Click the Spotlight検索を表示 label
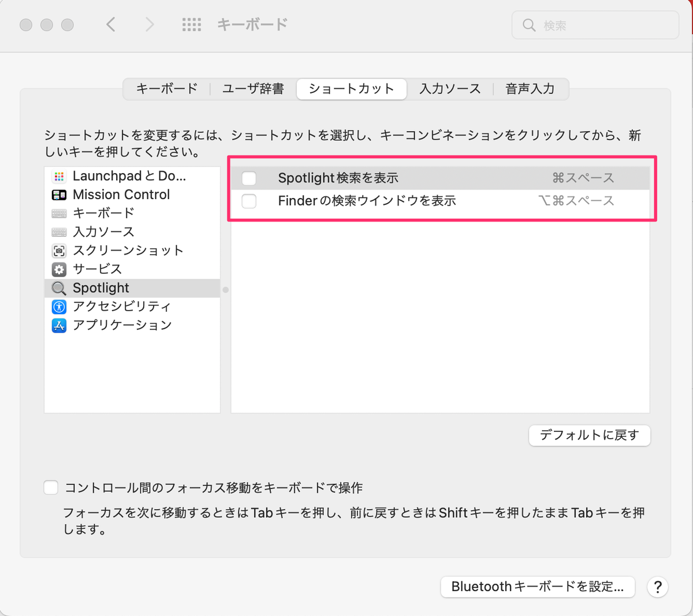This screenshot has width=693, height=616. (x=338, y=178)
